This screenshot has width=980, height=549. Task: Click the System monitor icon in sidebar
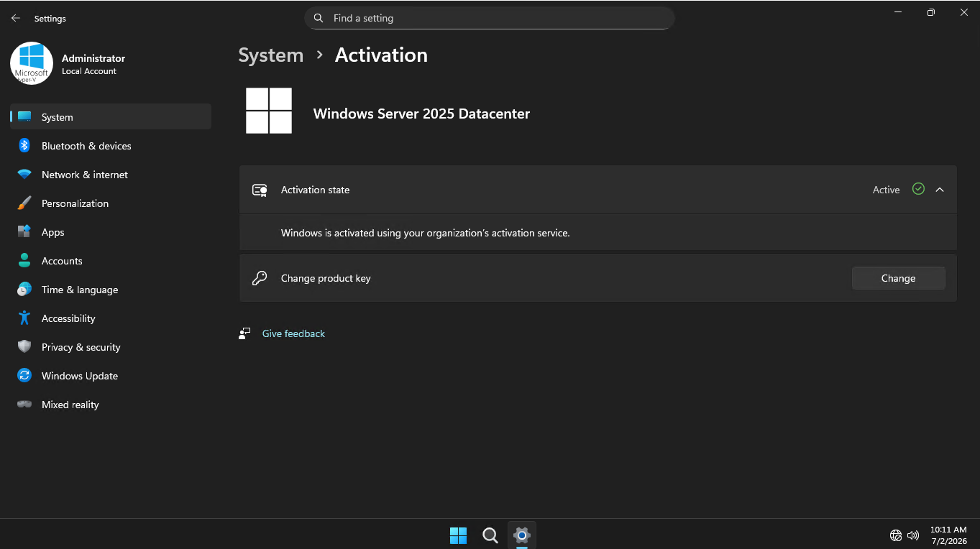pyautogui.click(x=24, y=116)
